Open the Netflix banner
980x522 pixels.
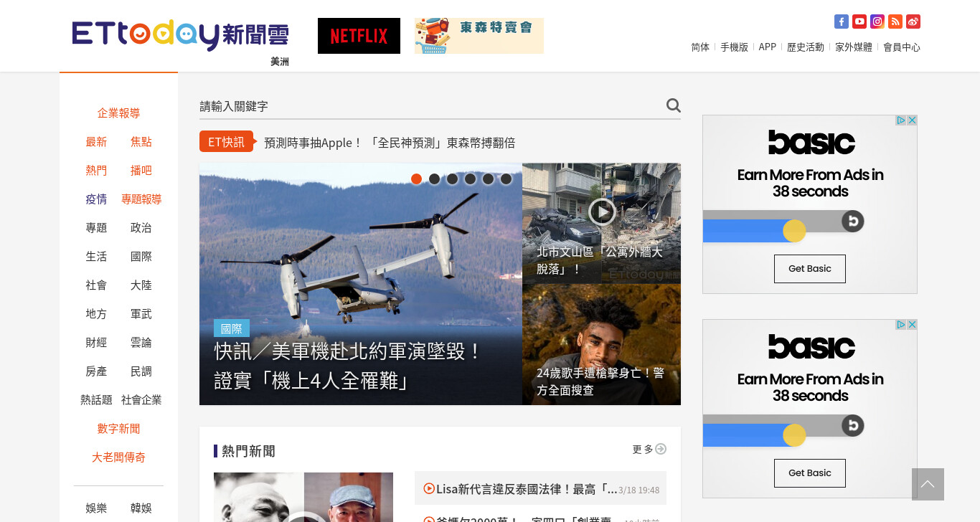tap(359, 36)
